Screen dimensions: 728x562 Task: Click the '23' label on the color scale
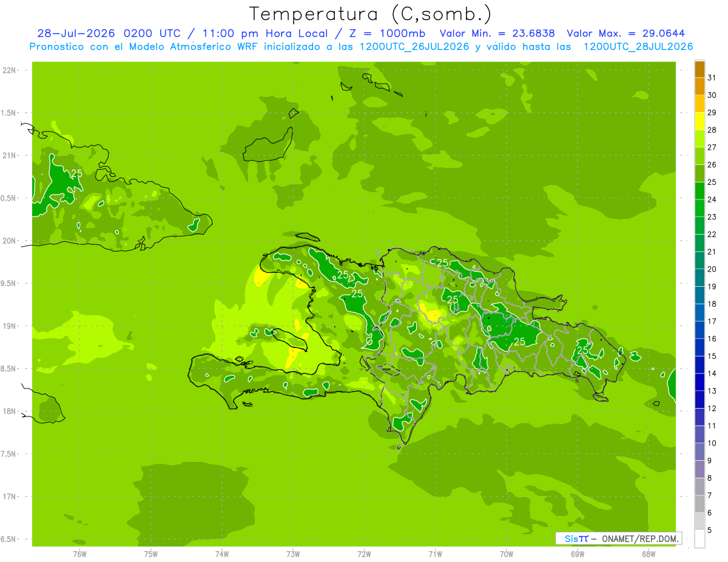[712, 217]
